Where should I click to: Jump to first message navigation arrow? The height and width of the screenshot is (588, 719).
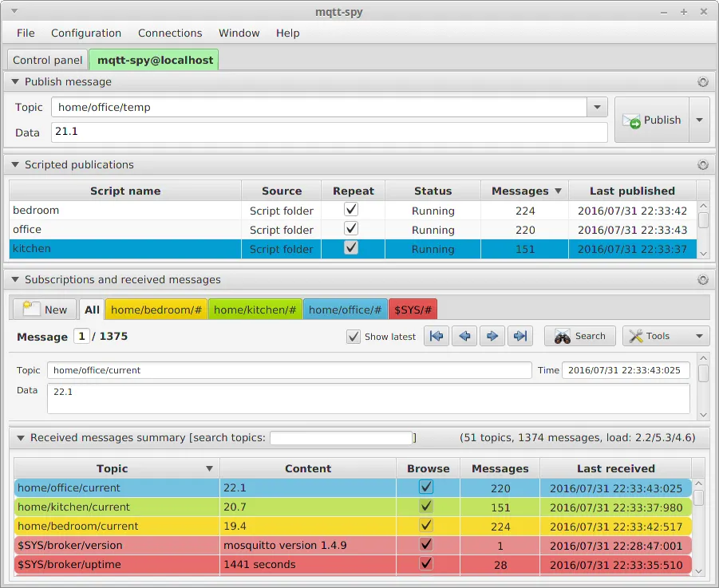tap(436, 336)
